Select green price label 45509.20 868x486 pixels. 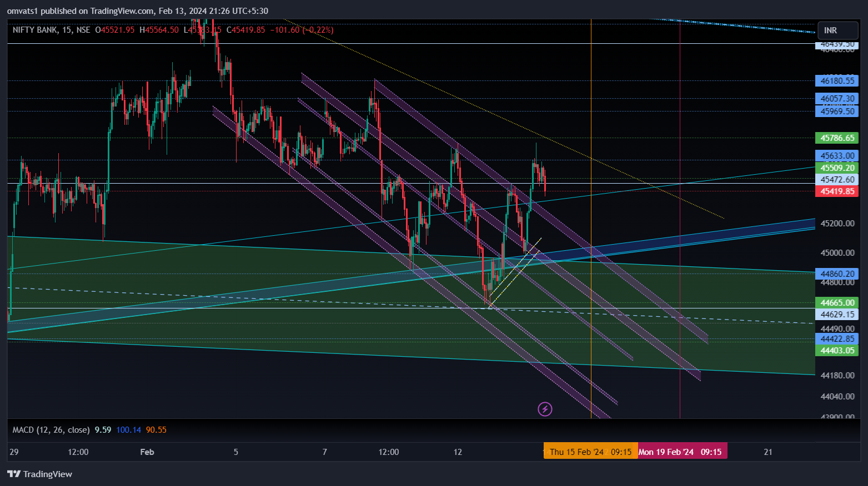pos(837,168)
